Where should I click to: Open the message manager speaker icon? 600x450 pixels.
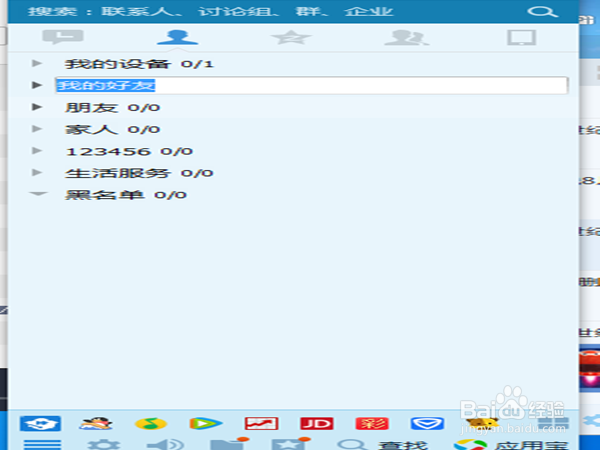point(165,445)
